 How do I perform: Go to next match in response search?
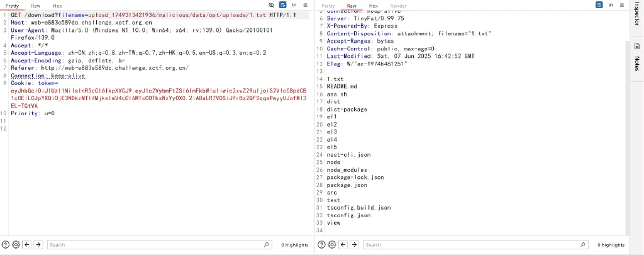coord(354,245)
